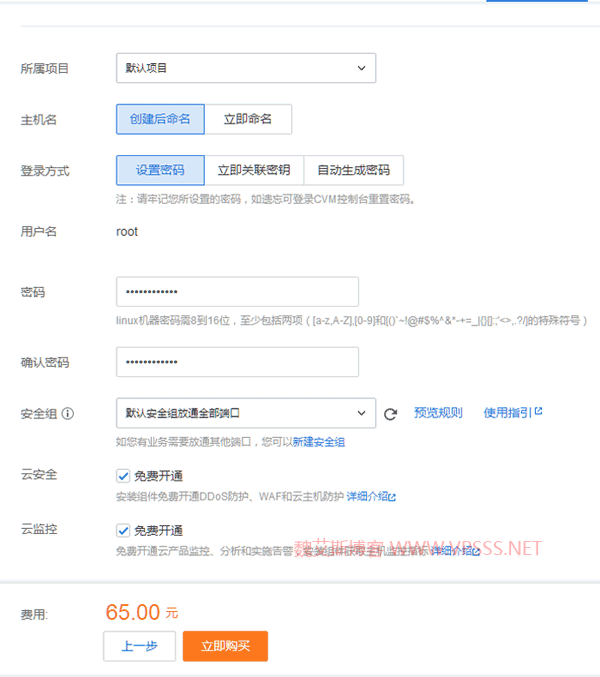Open 详细介绍 link under 云安全
The width and height of the screenshot is (600, 677).
[x=366, y=496]
